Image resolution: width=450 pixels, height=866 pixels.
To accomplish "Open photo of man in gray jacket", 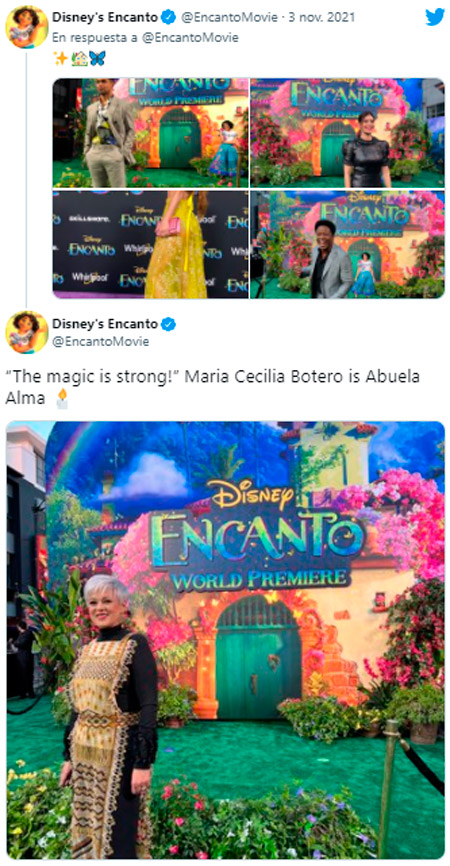I will 347,244.
